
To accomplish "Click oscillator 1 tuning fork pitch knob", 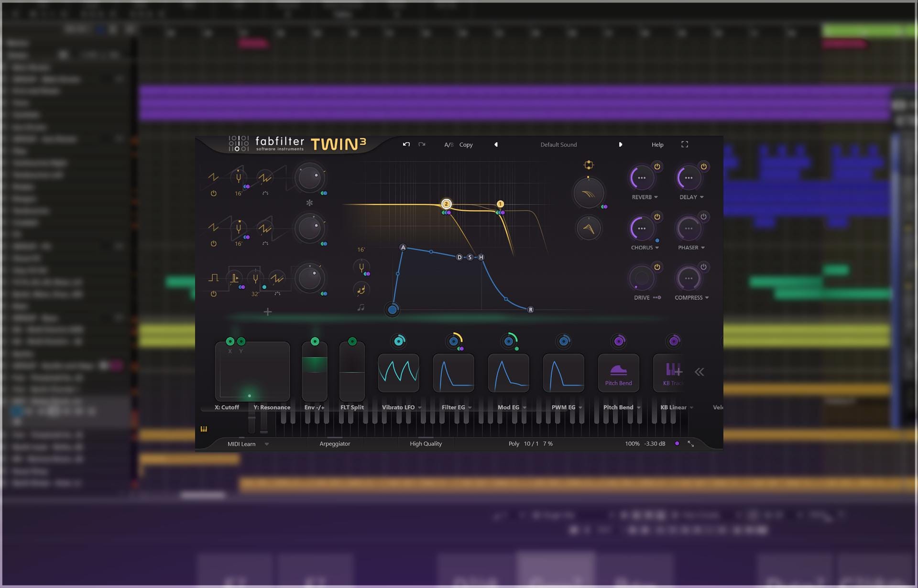I will point(238,177).
